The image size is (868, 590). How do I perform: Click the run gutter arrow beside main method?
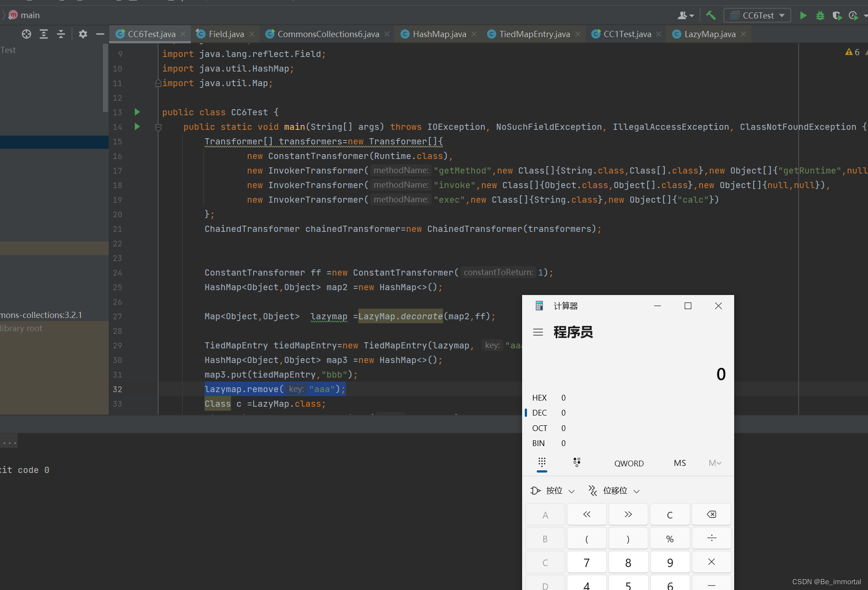click(x=137, y=127)
